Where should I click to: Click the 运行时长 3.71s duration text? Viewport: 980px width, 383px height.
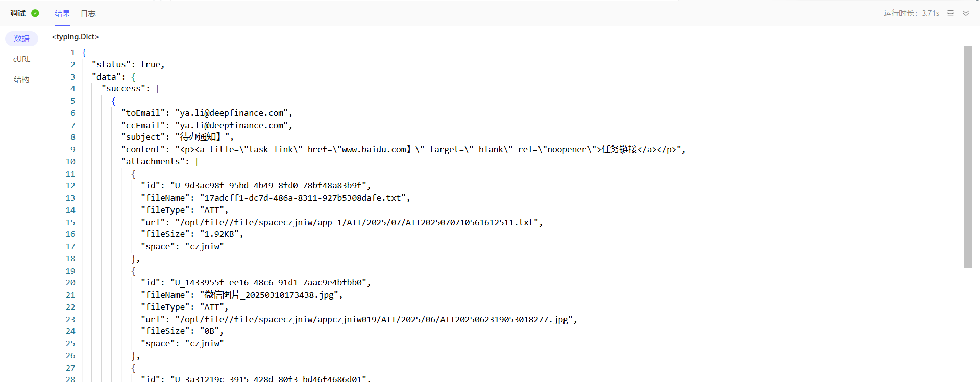[x=911, y=13]
